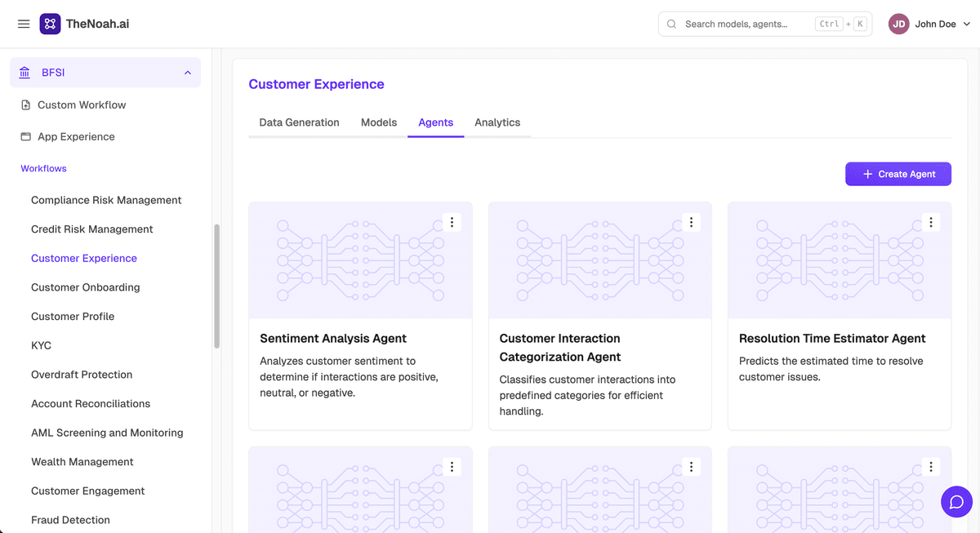This screenshot has width=980, height=533.
Task: Open Resolution Time Estimator Agent thumbnail
Action: [x=840, y=260]
